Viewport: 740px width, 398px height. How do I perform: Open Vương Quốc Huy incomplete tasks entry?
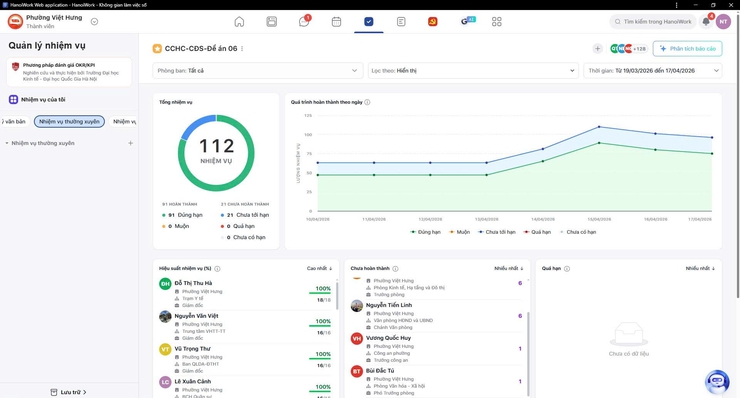[x=437, y=349]
